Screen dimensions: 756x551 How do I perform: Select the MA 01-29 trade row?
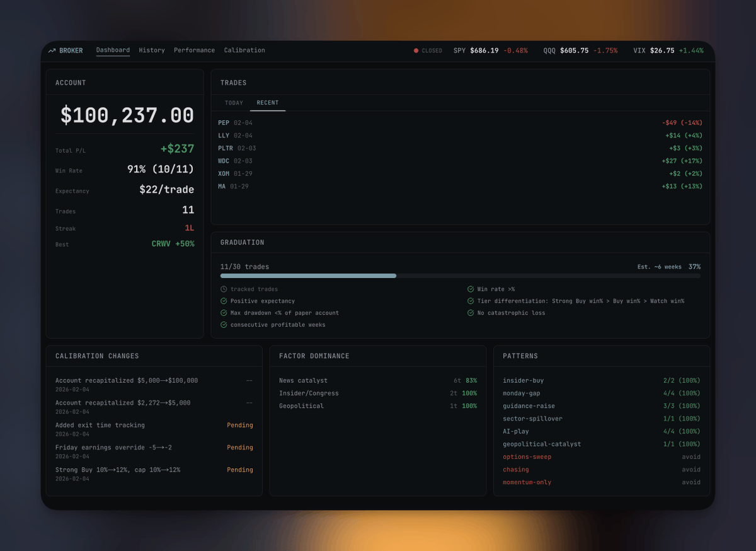pyautogui.click(x=460, y=186)
